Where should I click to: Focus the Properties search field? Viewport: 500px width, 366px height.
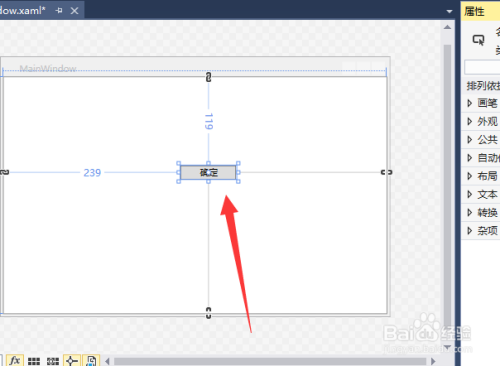[482, 68]
